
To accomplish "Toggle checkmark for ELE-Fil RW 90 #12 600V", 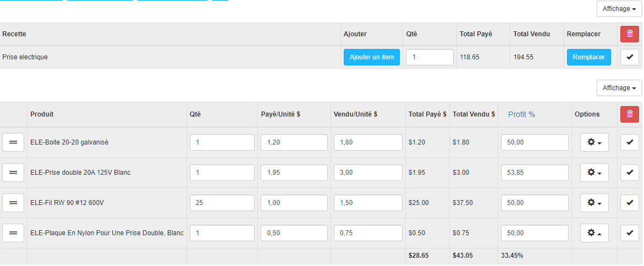I will (629, 203).
